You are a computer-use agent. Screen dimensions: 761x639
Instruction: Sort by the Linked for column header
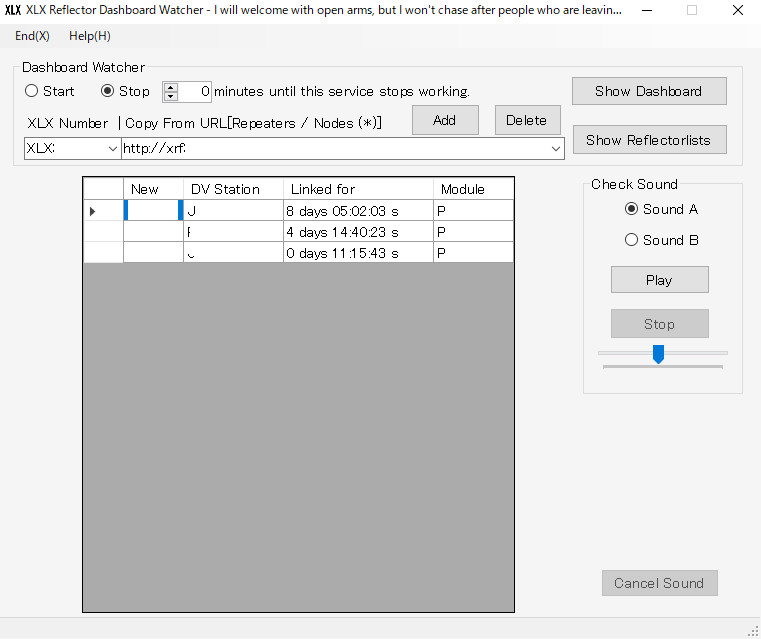[358, 189]
